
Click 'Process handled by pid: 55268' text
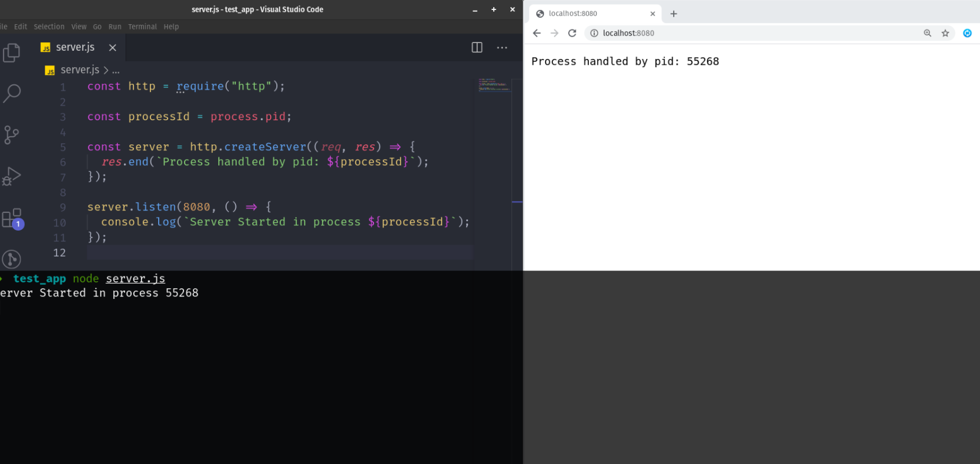(625, 62)
